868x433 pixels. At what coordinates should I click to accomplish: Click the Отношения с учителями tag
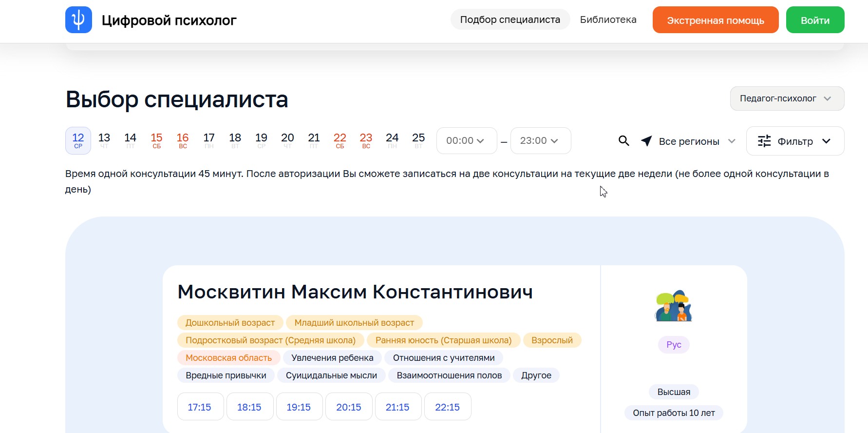[444, 358]
